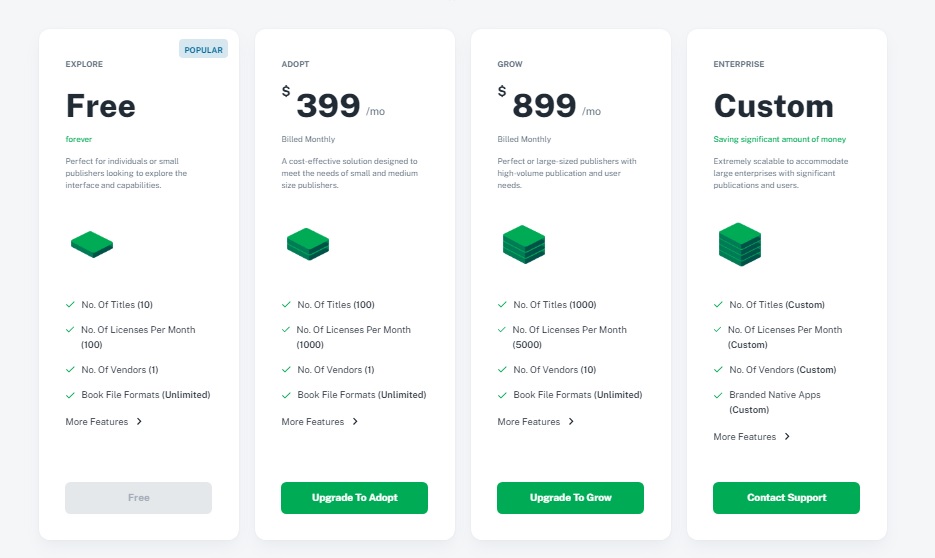Expand More Features chevron in Explore plan
The width and height of the screenshot is (935, 558).
coord(139,421)
